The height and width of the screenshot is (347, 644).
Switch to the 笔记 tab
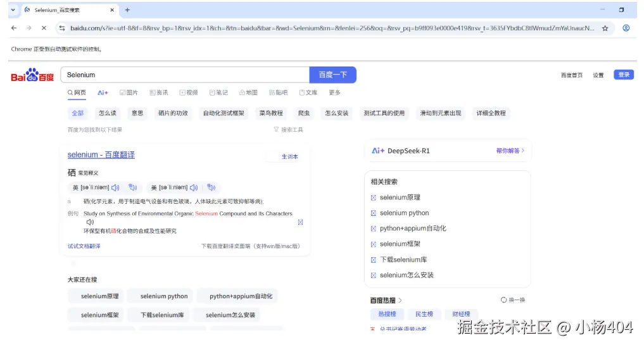point(218,93)
